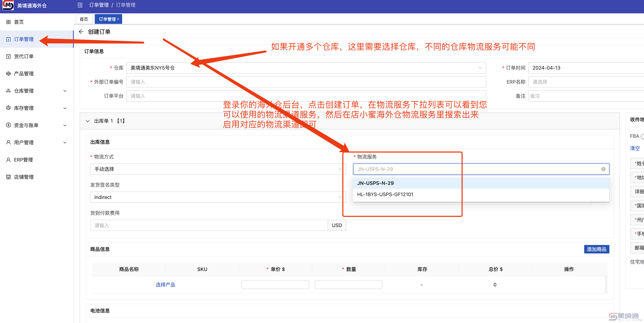Expand the 用户管理 sidebar menu
This screenshot has height=323, width=644.
coord(37,143)
